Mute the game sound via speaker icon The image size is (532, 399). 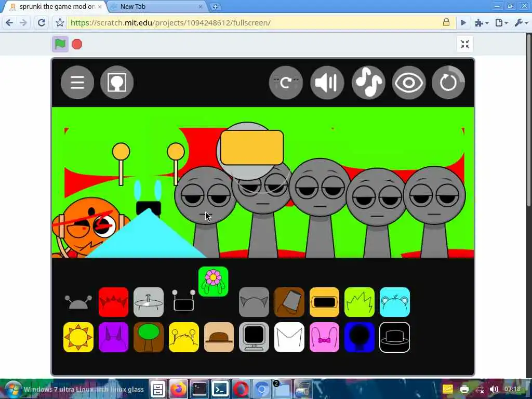click(x=327, y=83)
